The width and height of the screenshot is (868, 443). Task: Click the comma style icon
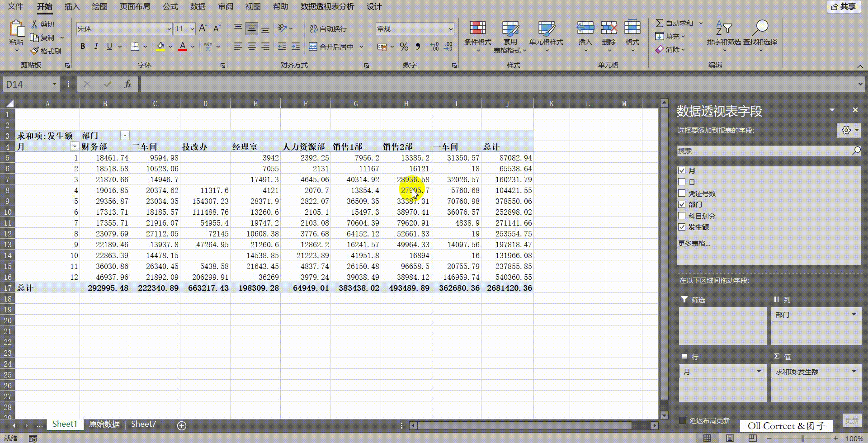pos(418,47)
